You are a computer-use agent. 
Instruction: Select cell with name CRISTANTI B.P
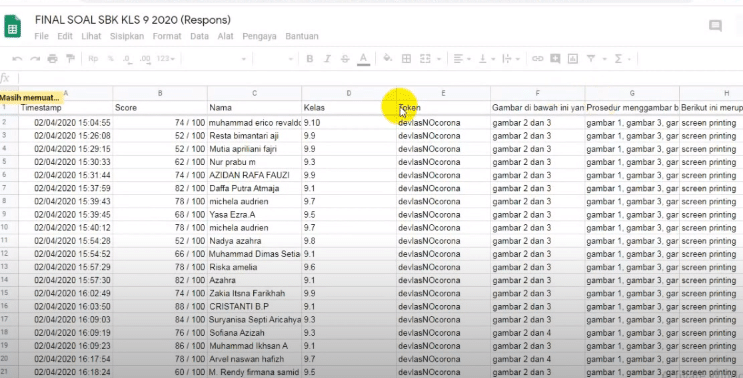point(254,306)
